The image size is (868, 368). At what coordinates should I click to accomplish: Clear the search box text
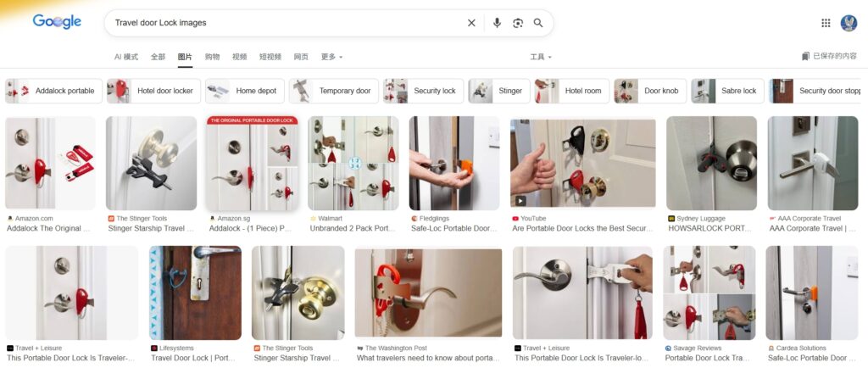pyautogui.click(x=471, y=23)
